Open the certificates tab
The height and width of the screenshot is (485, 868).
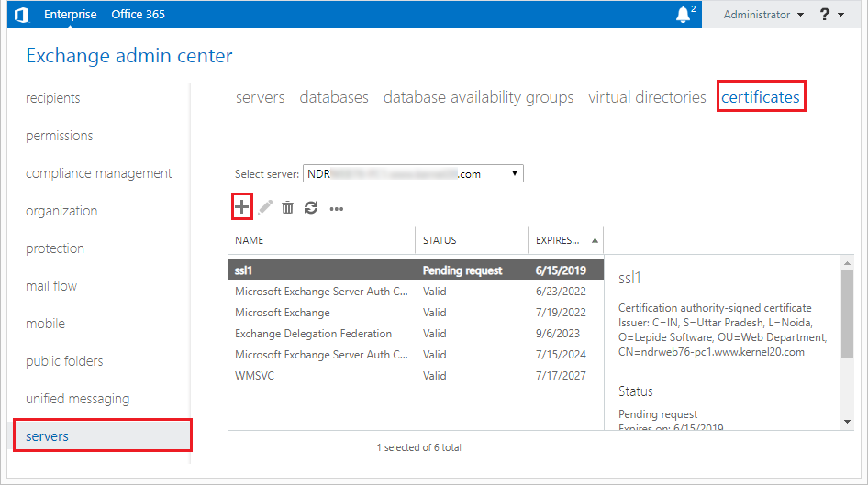point(761,97)
